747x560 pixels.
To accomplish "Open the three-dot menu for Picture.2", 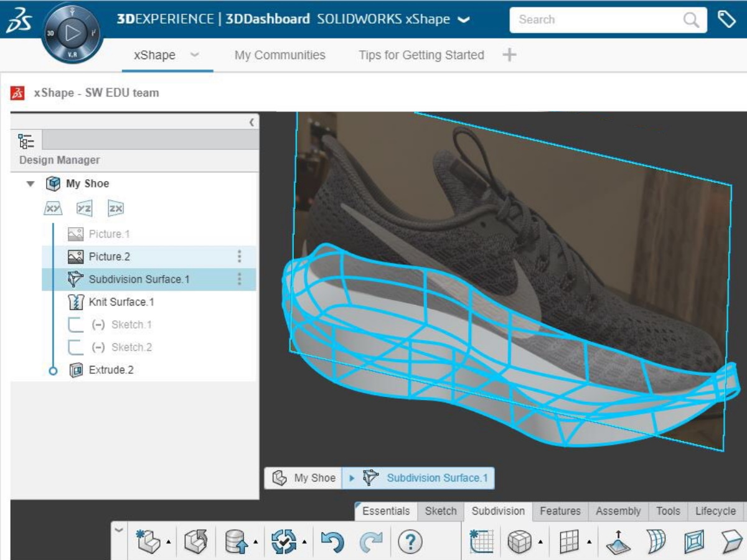I will [240, 256].
